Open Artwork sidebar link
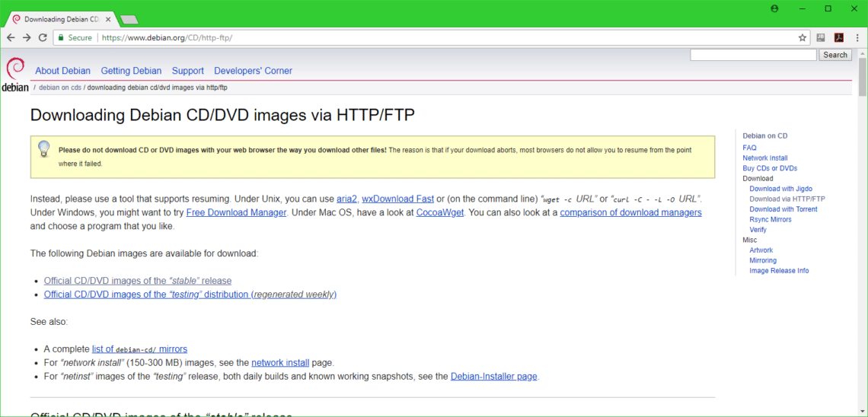Image resolution: width=868 pixels, height=417 pixels. [761, 250]
